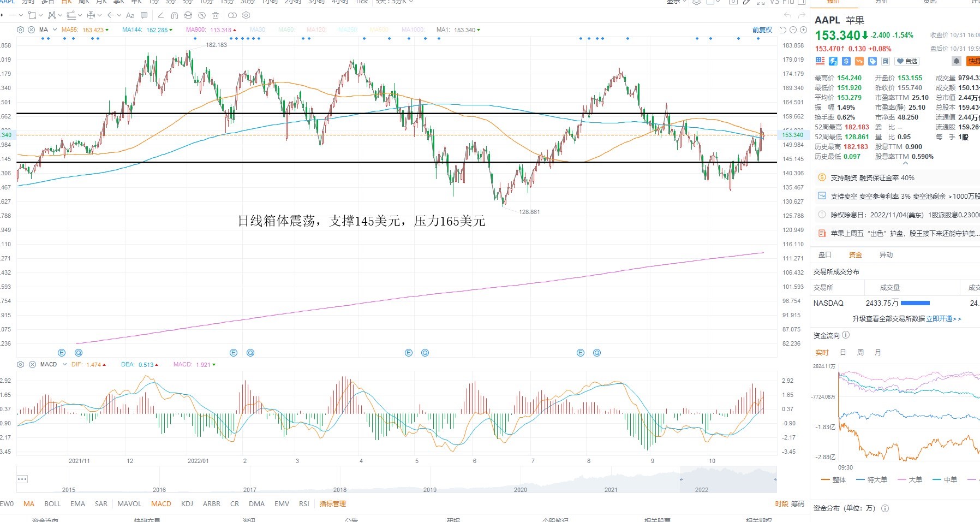This screenshot has width=980, height=522.
Task: Expand the MACD indicator dropdown arrow
Action: click(64, 364)
